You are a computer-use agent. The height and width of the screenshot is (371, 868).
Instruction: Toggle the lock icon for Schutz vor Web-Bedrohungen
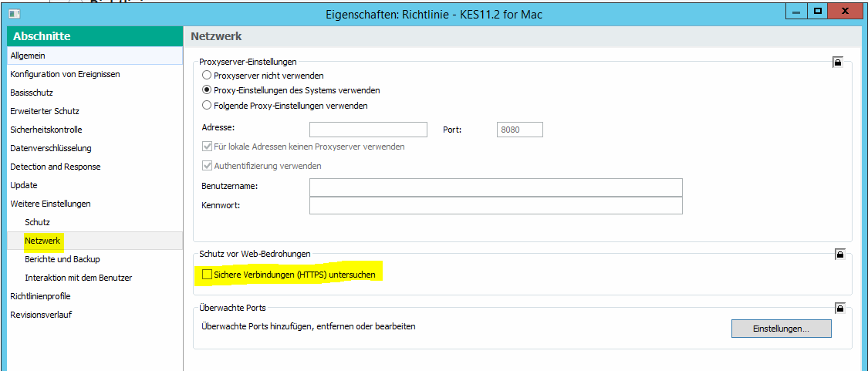click(839, 255)
